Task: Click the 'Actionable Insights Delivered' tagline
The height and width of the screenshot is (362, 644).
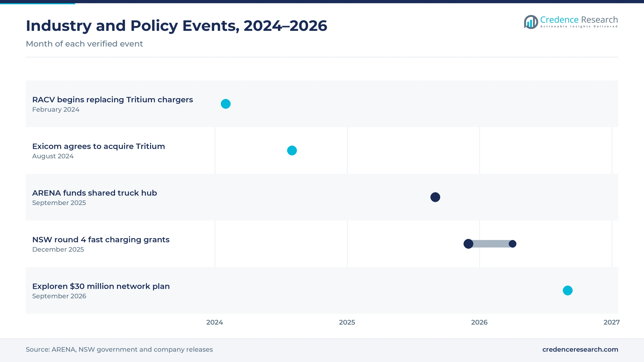Action: pos(579,26)
